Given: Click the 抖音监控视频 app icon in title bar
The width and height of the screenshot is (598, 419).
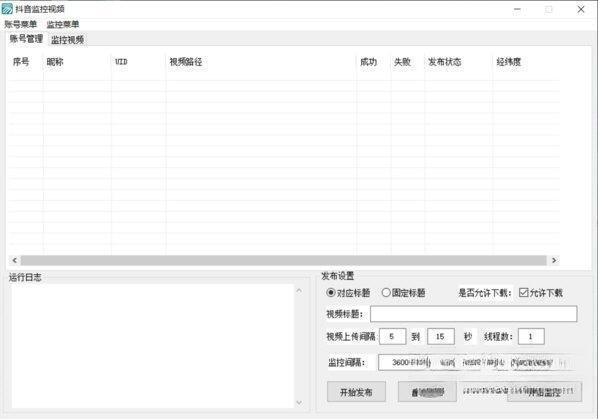Looking at the screenshot, I should pyautogui.click(x=7, y=9).
